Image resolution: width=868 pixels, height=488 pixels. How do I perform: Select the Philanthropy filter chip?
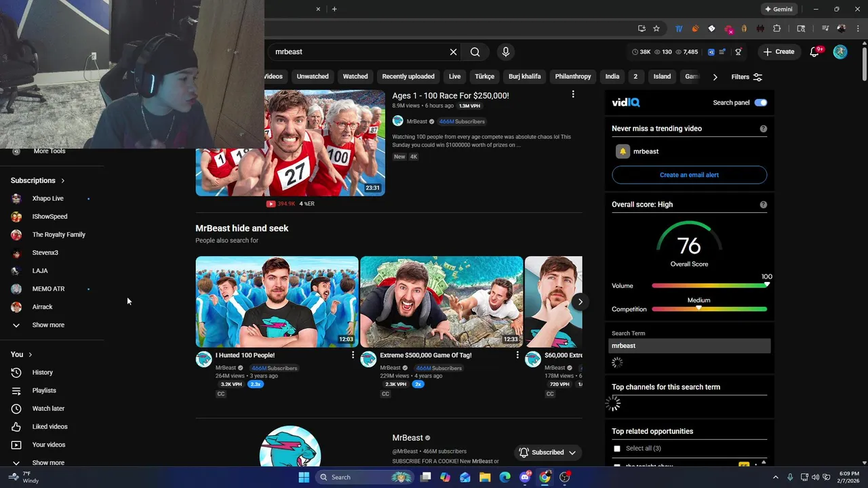coord(573,77)
